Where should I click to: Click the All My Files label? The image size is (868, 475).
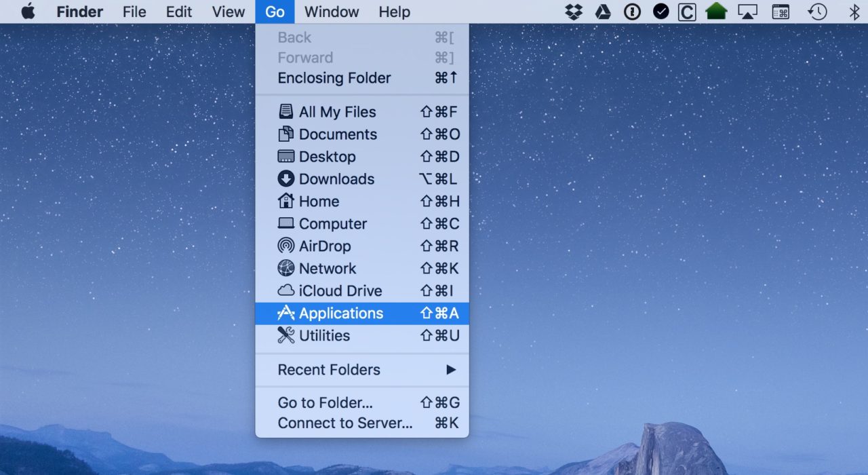point(338,112)
